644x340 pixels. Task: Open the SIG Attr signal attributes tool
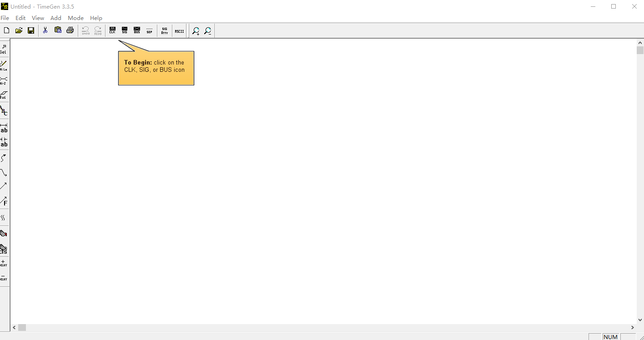point(165,30)
